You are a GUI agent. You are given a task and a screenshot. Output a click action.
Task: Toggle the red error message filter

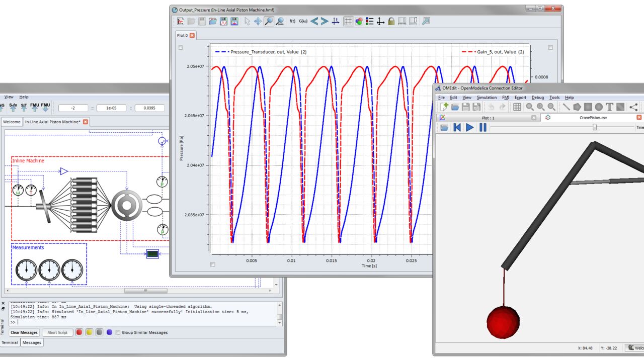79,332
